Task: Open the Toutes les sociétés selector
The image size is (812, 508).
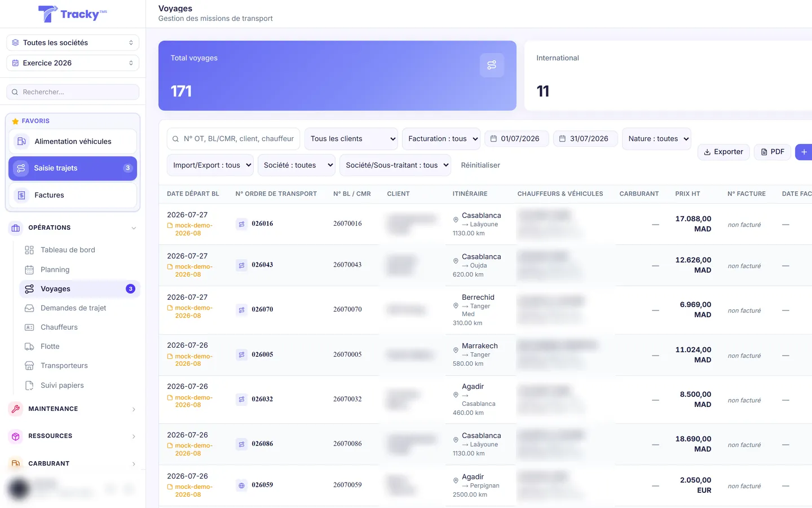Action: (73, 43)
